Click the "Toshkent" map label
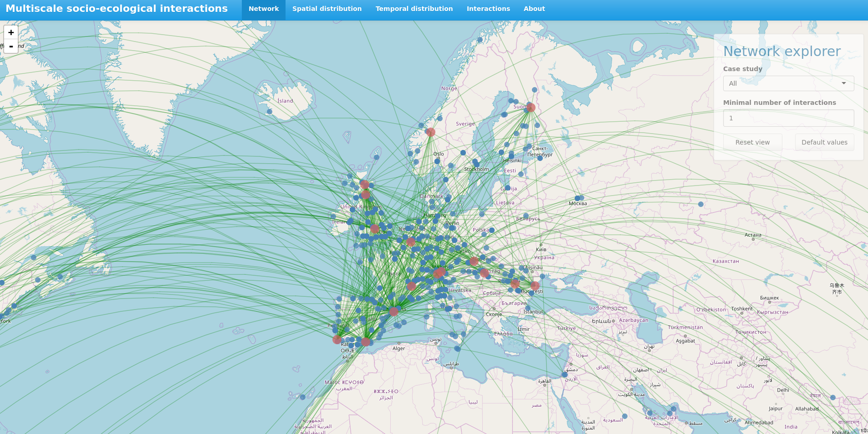This screenshot has height=434, width=868. pos(742,309)
